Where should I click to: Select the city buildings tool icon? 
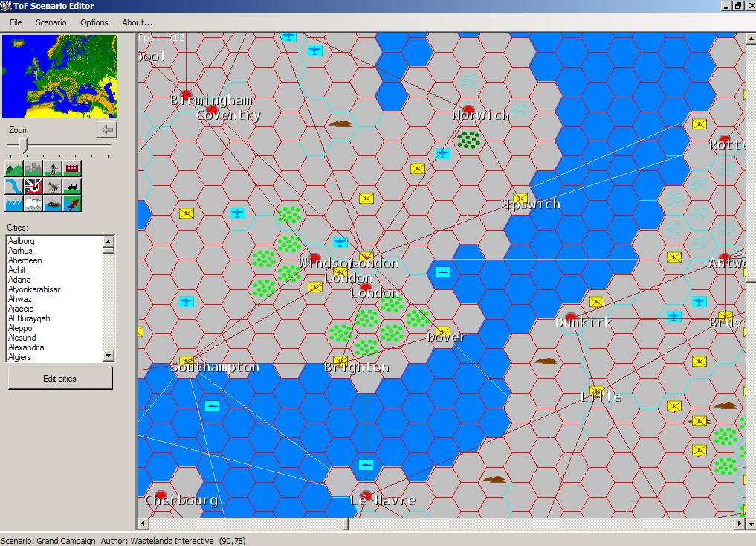point(33,168)
